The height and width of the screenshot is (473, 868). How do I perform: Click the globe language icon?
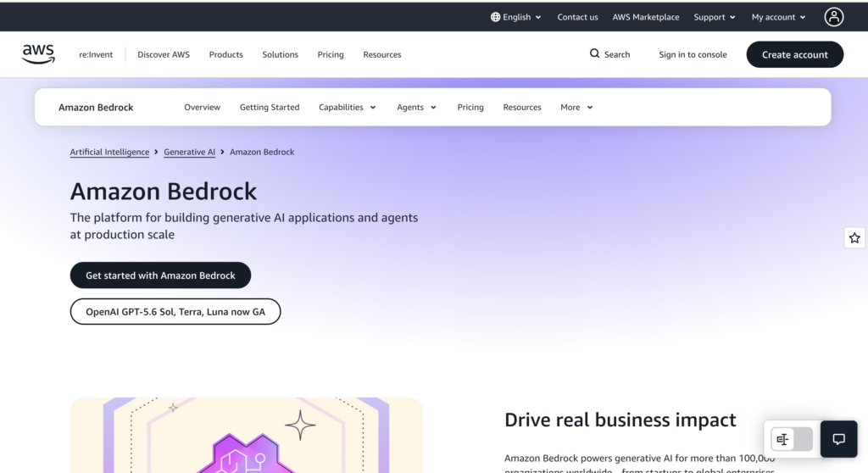click(x=495, y=17)
